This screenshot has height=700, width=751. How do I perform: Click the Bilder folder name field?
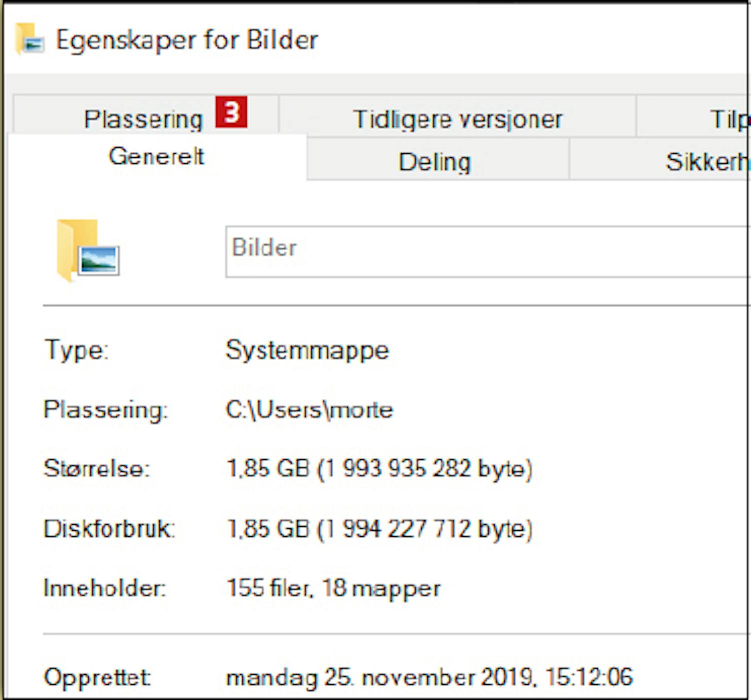click(486, 251)
